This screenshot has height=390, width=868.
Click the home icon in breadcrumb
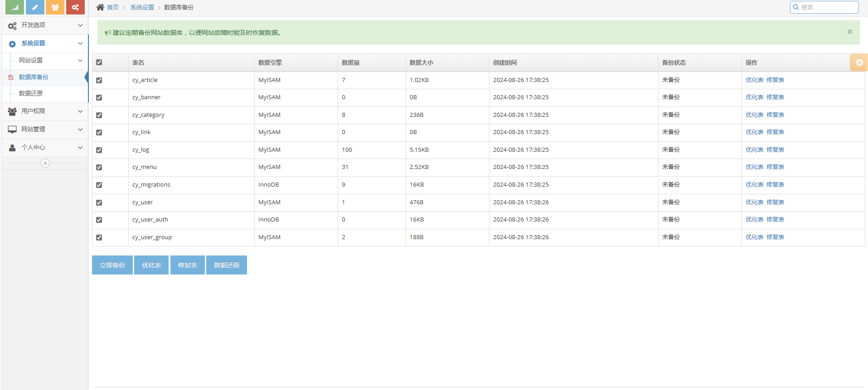point(100,7)
